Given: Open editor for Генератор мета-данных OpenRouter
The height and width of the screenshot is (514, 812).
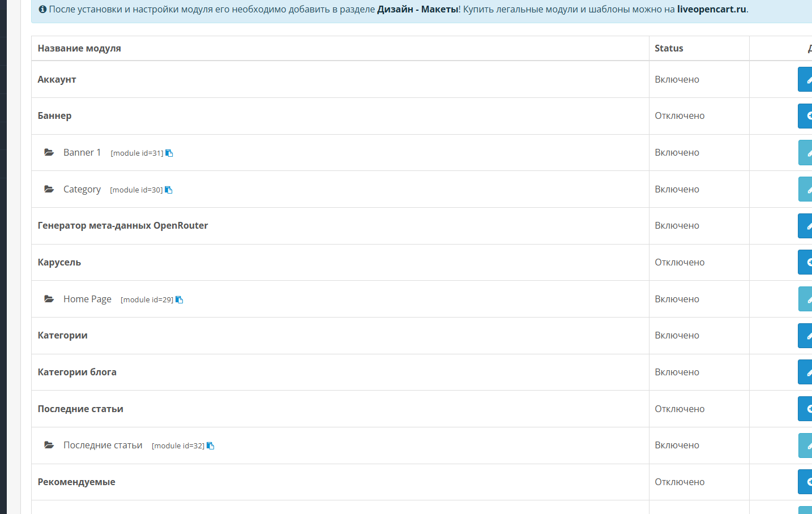Looking at the screenshot, I should 805,225.
